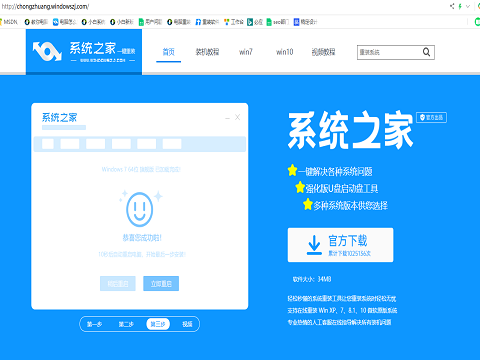Click the green lightning speed-mode icon
The height and width of the screenshot is (360, 480).
[460, 6]
